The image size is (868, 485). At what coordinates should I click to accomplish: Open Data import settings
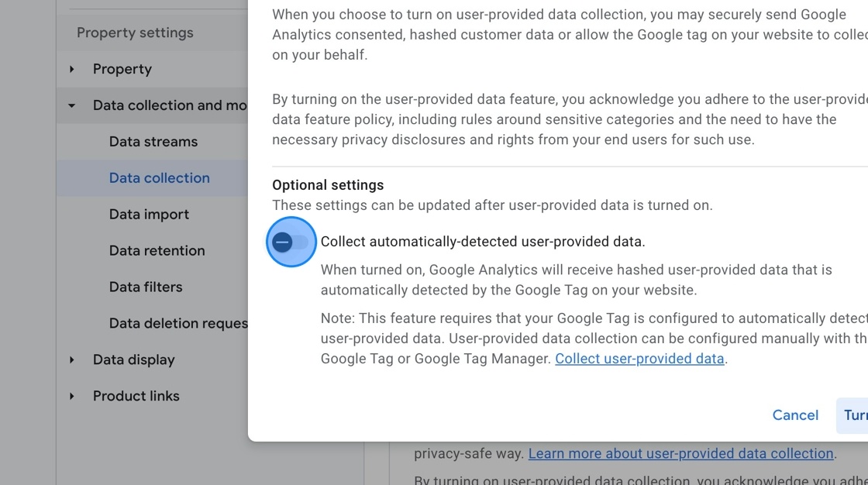pos(149,214)
